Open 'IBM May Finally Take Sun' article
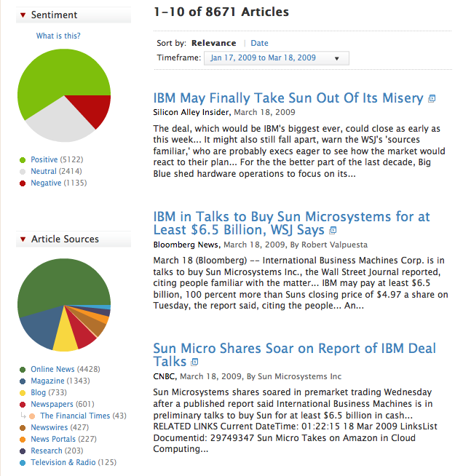This screenshot has height=476, width=463. pyautogui.click(x=288, y=98)
